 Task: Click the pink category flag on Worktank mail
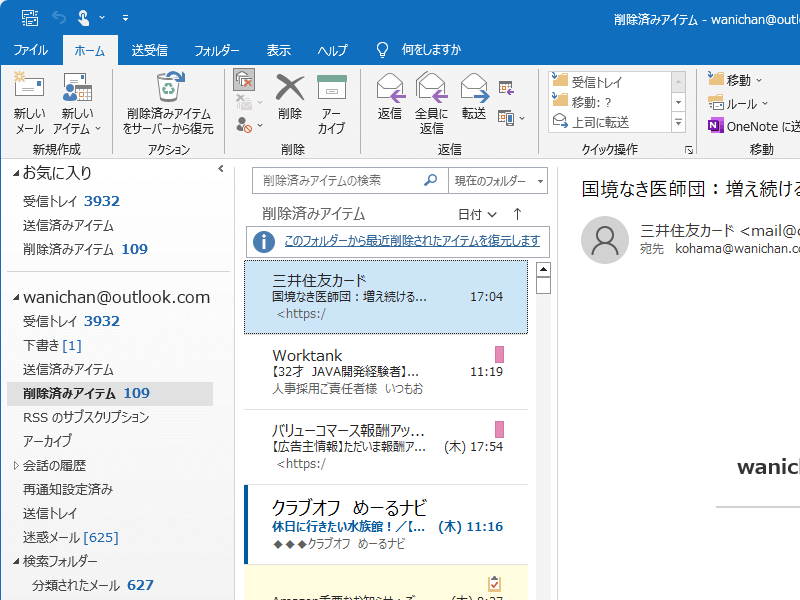point(499,354)
